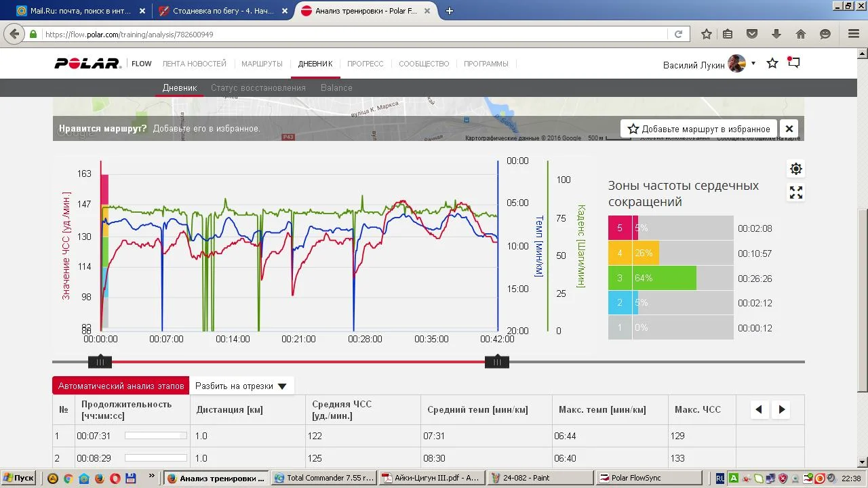Switch to 'Статус восстановления' sub-tab
The height and width of the screenshot is (488, 868).
(x=258, y=87)
